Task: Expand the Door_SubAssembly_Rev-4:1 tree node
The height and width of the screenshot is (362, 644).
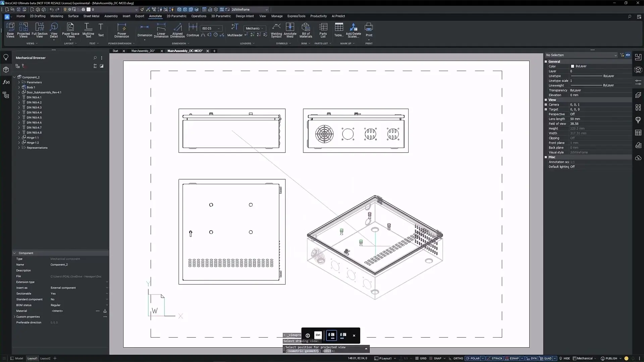Action: tap(19, 92)
